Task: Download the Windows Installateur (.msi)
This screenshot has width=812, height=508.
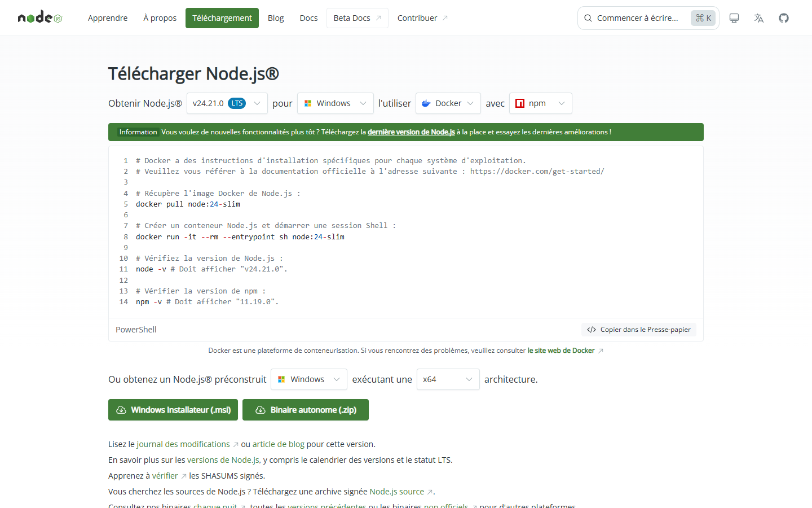Action: (x=173, y=410)
